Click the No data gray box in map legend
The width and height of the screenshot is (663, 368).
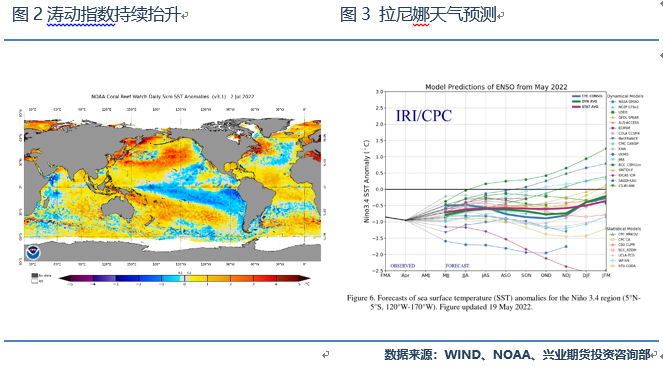pos(35,275)
